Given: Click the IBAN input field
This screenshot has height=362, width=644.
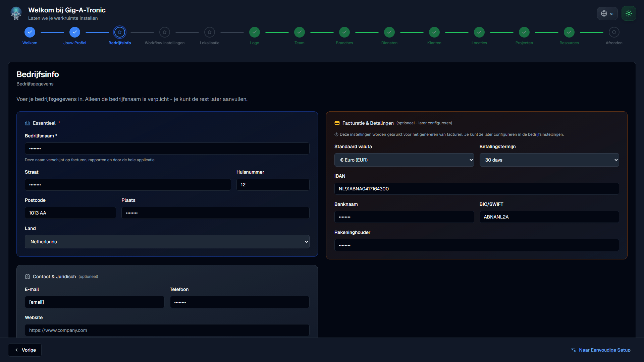Looking at the screenshot, I should pos(477,189).
